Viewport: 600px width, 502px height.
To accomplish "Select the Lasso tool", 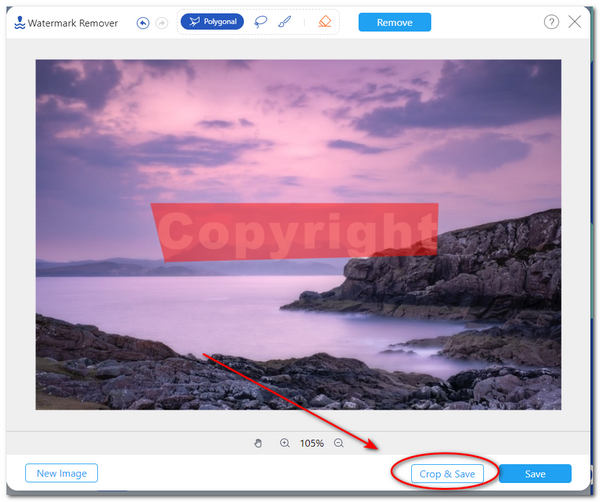I will pos(261,22).
